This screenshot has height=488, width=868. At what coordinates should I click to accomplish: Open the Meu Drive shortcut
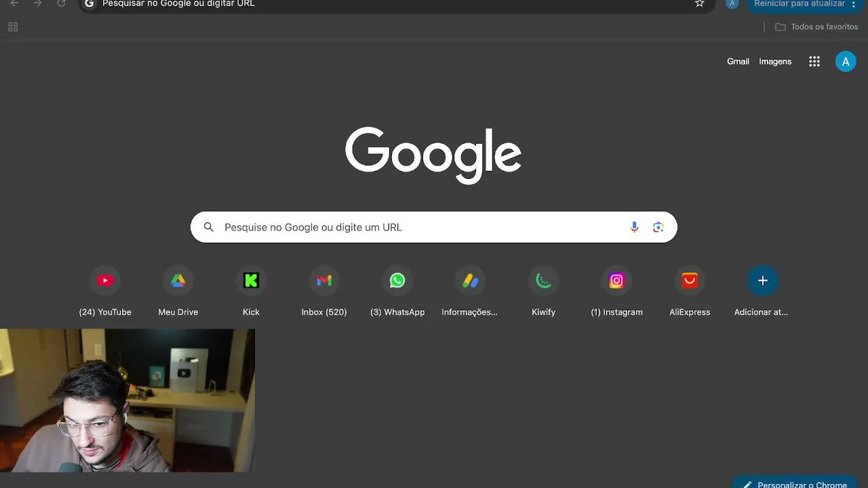[178, 281]
